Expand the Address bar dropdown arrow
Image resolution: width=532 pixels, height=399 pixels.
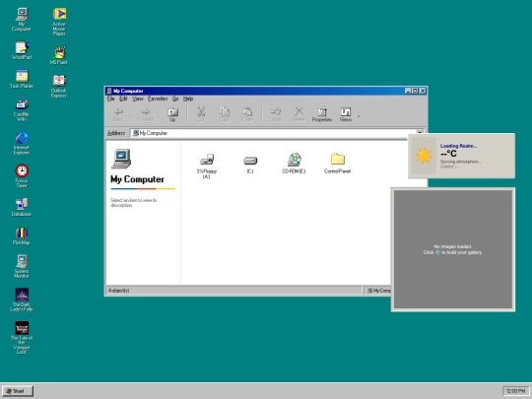[x=420, y=132]
